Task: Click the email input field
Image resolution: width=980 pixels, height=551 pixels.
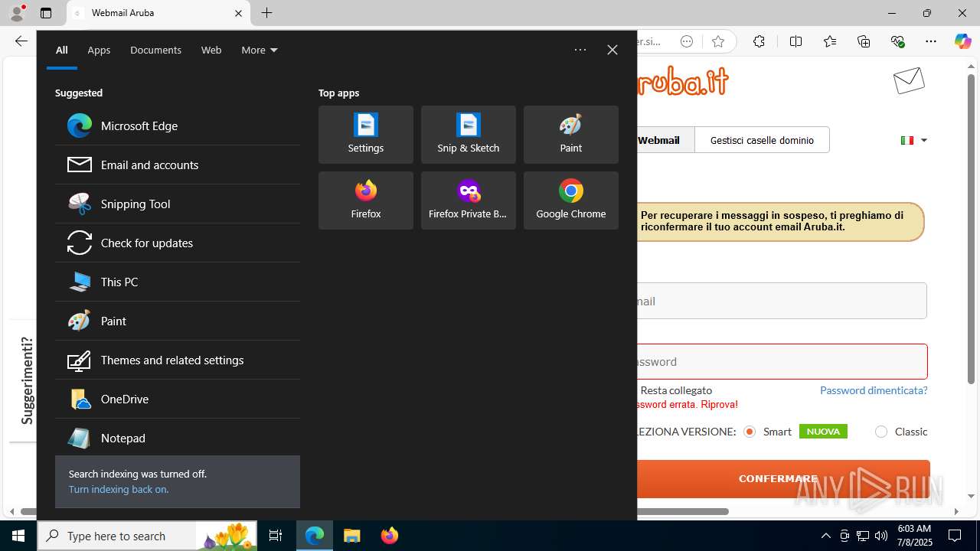Action: [x=782, y=301]
